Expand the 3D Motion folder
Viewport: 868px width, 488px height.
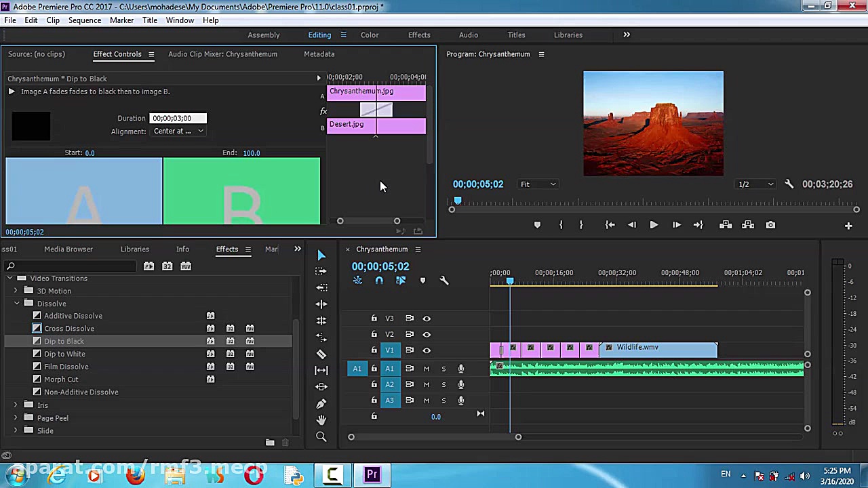16,291
